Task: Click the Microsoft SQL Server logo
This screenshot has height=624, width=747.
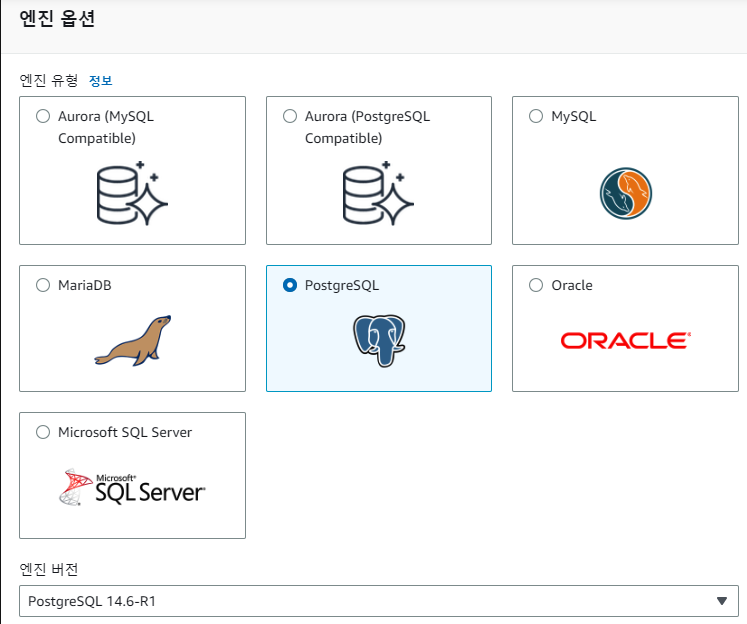Action: click(132, 487)
